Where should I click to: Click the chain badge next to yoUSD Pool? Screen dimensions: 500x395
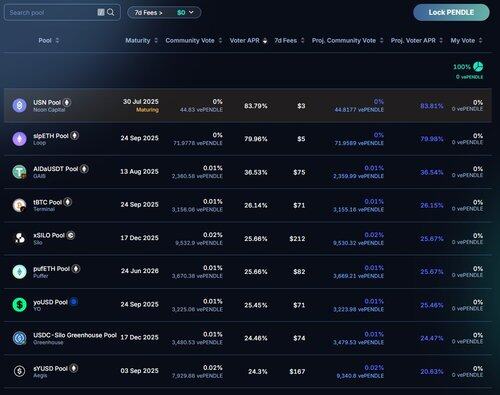(74, 302)
